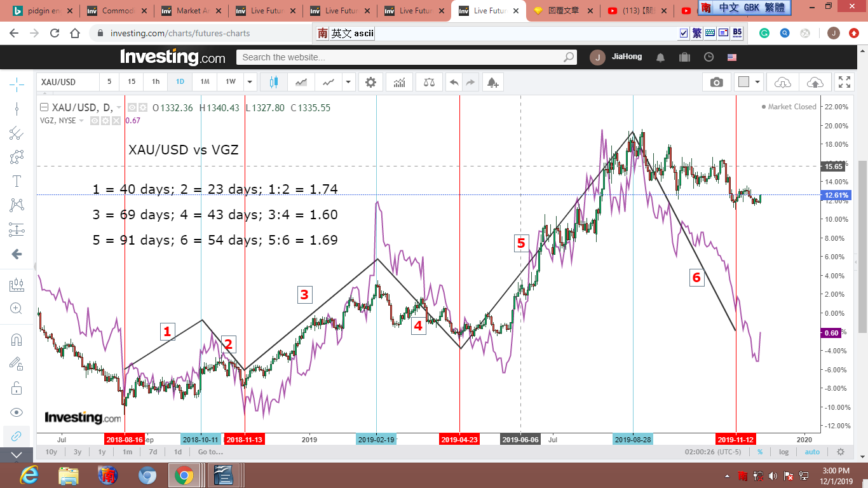Select the text tool in left sidebar
The height and width of the screenshot is (488, 868).
(17, 180)
